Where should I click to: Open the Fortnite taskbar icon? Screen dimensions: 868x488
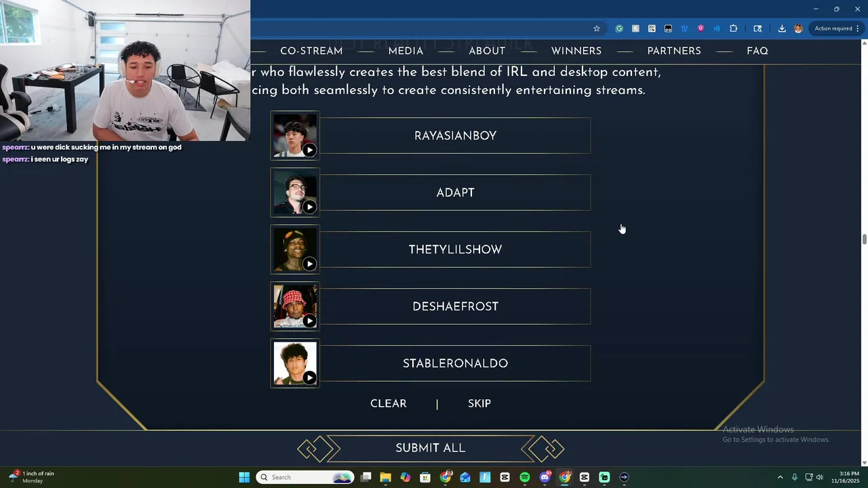coord(485,477)
